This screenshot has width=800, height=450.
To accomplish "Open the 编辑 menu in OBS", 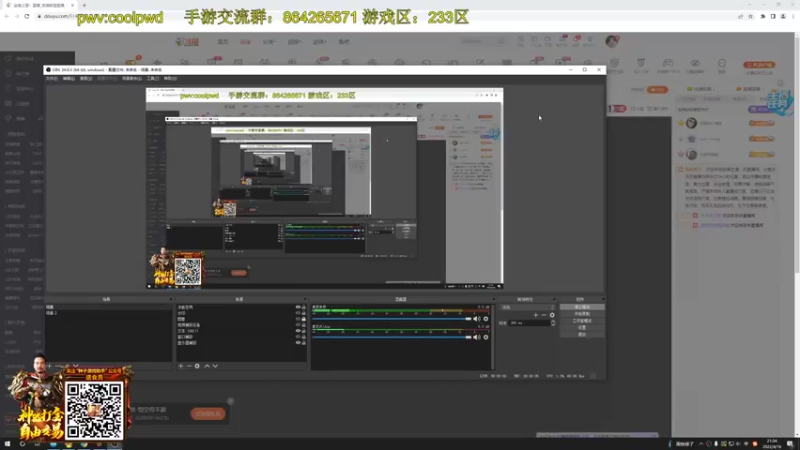I will coord(68,79).
